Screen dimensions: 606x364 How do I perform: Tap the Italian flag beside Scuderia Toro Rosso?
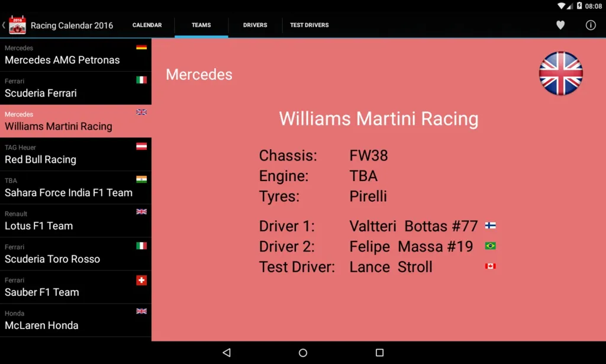tap(141, 246)
